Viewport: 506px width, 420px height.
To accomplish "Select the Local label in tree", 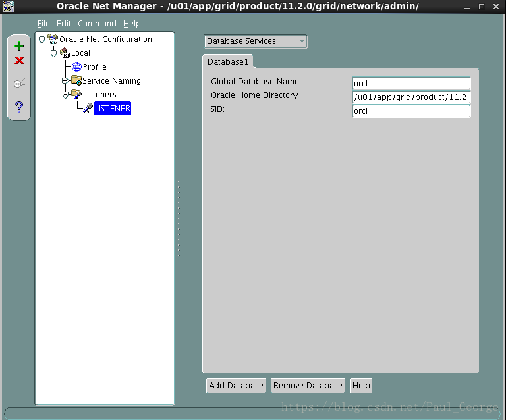I will (80, 53).
